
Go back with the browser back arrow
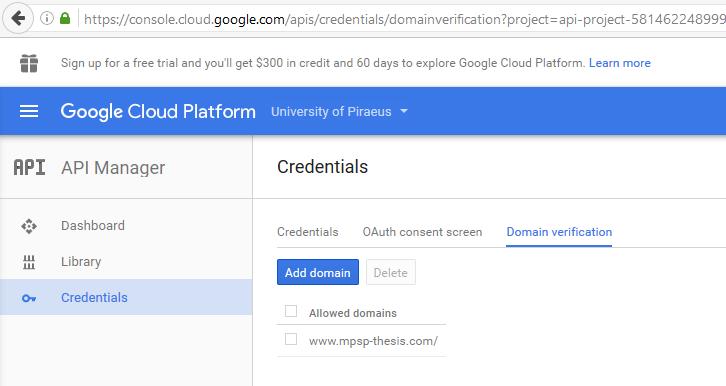(x=18, y=19)
